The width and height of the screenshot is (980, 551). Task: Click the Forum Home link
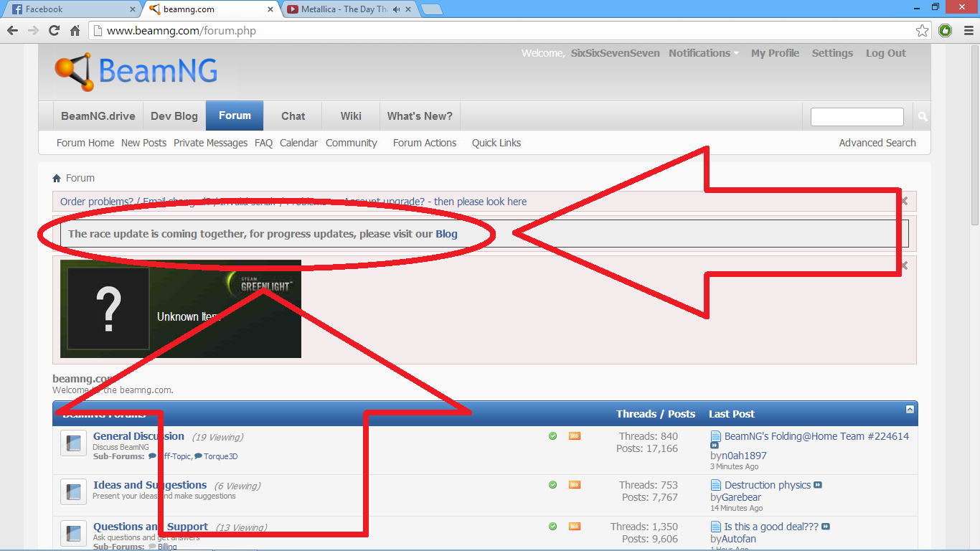coord(85,143)
